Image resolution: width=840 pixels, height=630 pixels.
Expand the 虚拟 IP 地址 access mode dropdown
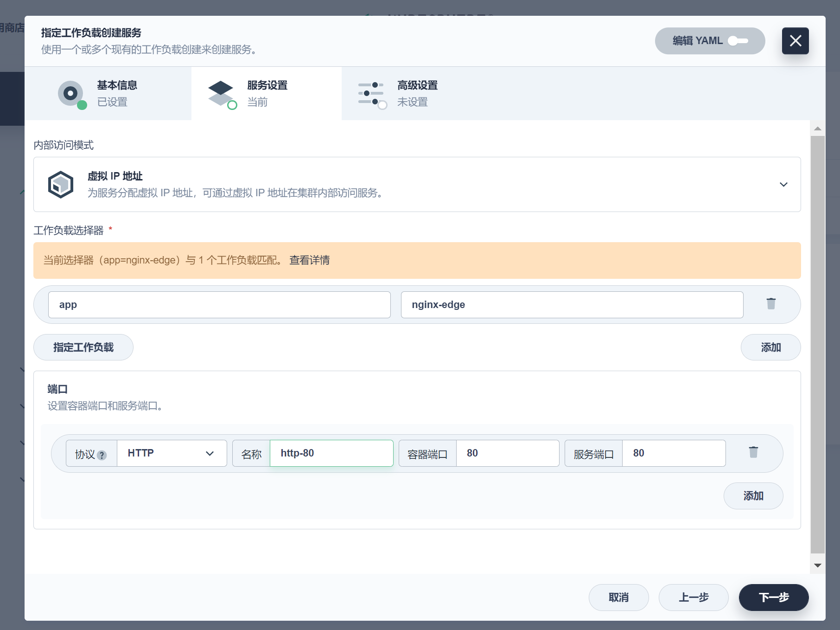coord(783,185)
